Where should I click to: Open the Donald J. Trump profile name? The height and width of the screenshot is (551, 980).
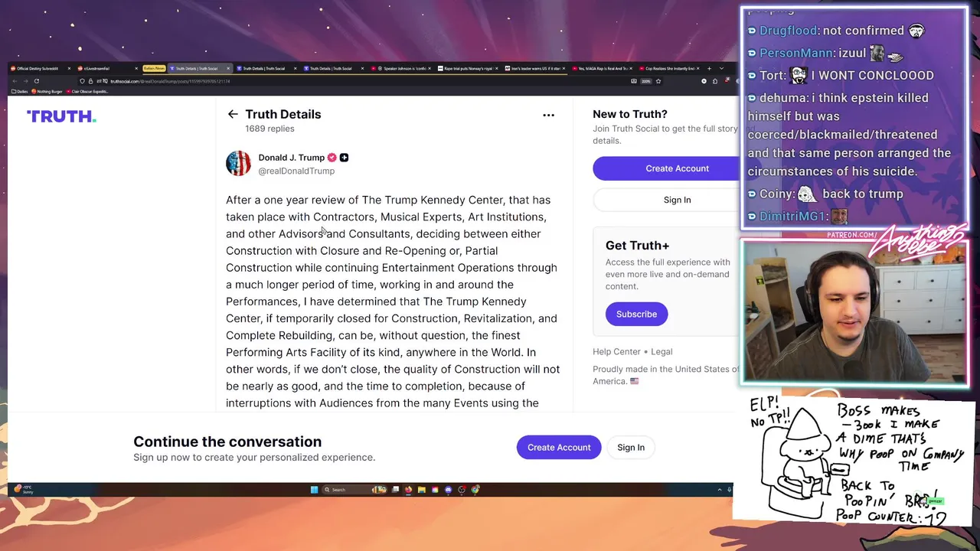click(291, 158)
